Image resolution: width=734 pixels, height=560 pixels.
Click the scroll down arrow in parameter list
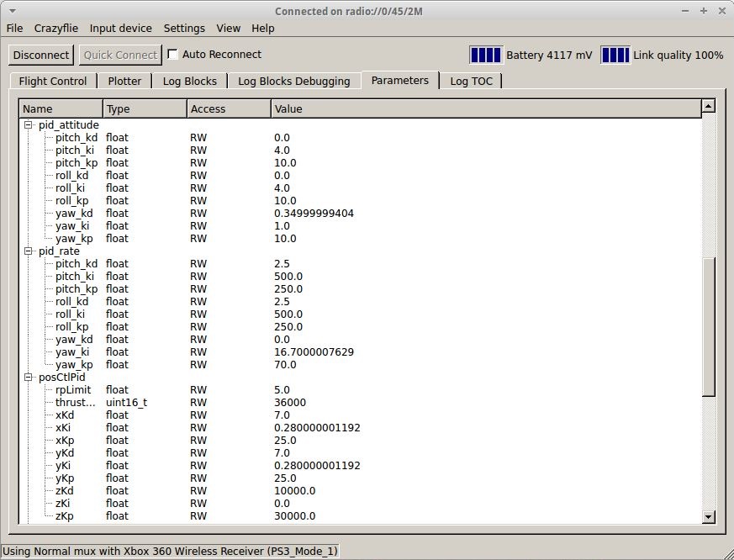coord(708,517)
